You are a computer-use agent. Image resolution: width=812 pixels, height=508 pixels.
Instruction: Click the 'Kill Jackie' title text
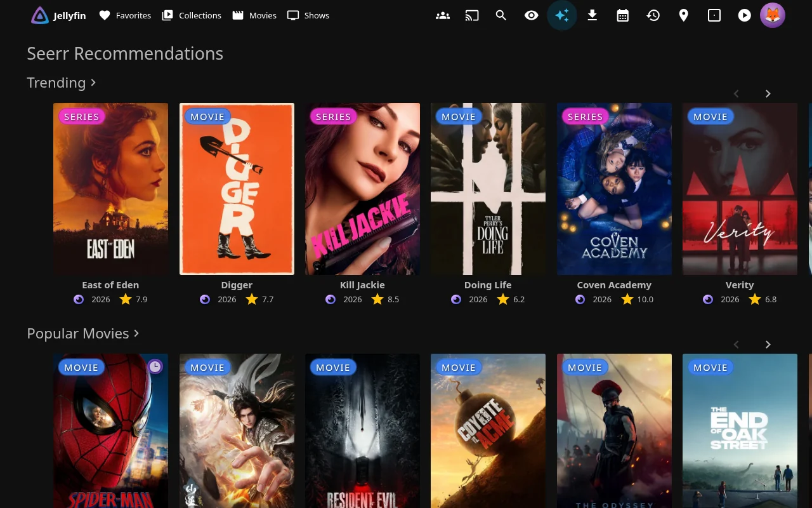pyautogui.click(x=362, y=285)
